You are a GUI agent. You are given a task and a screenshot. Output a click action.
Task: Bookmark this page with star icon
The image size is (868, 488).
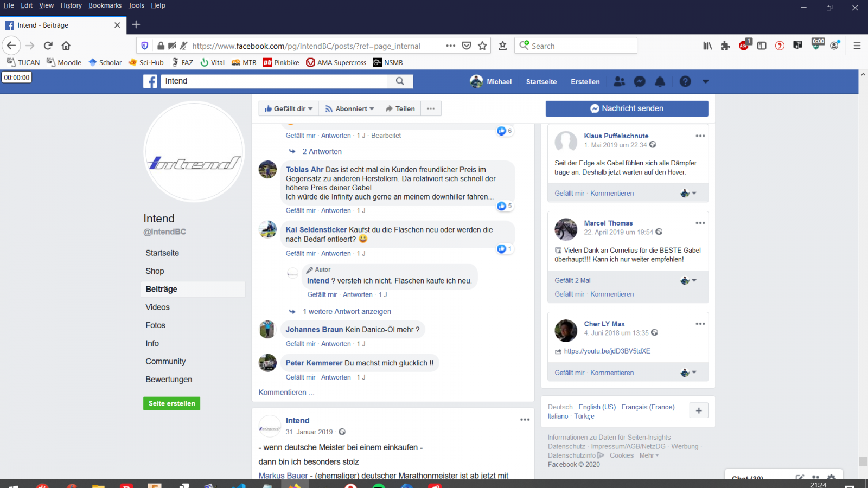[482, 46]
